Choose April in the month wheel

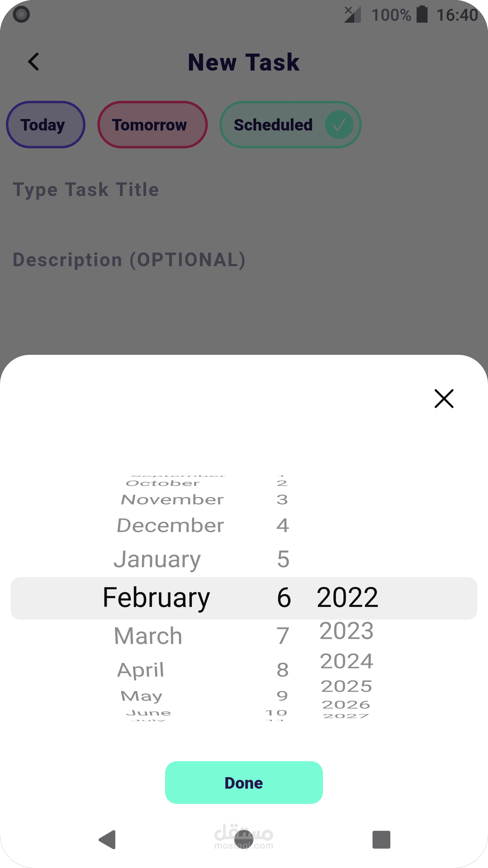(x=141, y=670)
